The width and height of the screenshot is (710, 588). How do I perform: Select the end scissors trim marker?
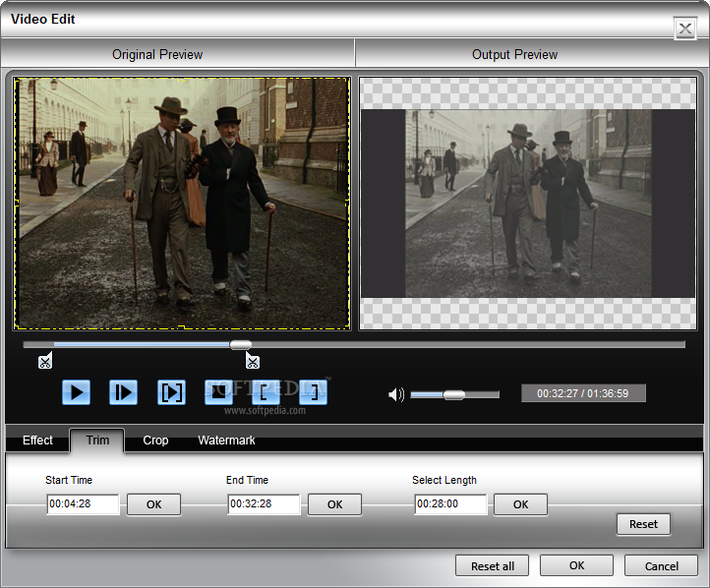[x=253, y=361]
